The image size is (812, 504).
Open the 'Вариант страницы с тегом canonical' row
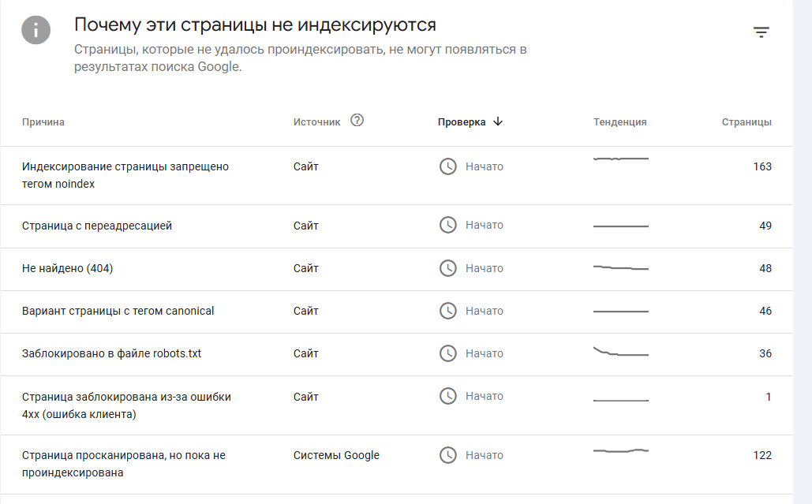(x=397, y=312)
